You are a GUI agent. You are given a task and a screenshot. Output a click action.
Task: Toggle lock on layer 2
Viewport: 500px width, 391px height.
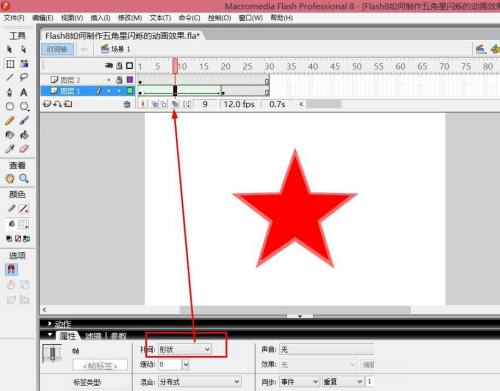[119, 80]
